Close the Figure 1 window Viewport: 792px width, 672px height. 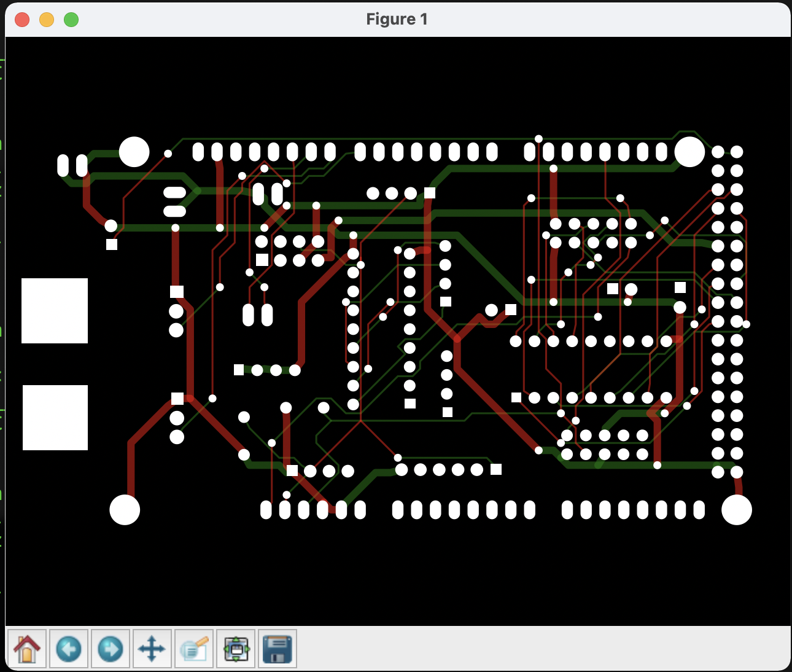(21, 19)
